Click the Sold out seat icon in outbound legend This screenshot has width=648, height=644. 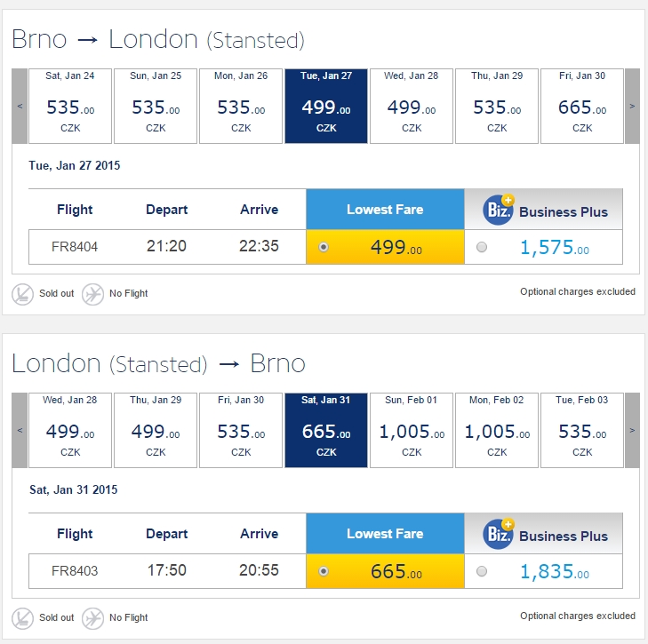[22, 294]
